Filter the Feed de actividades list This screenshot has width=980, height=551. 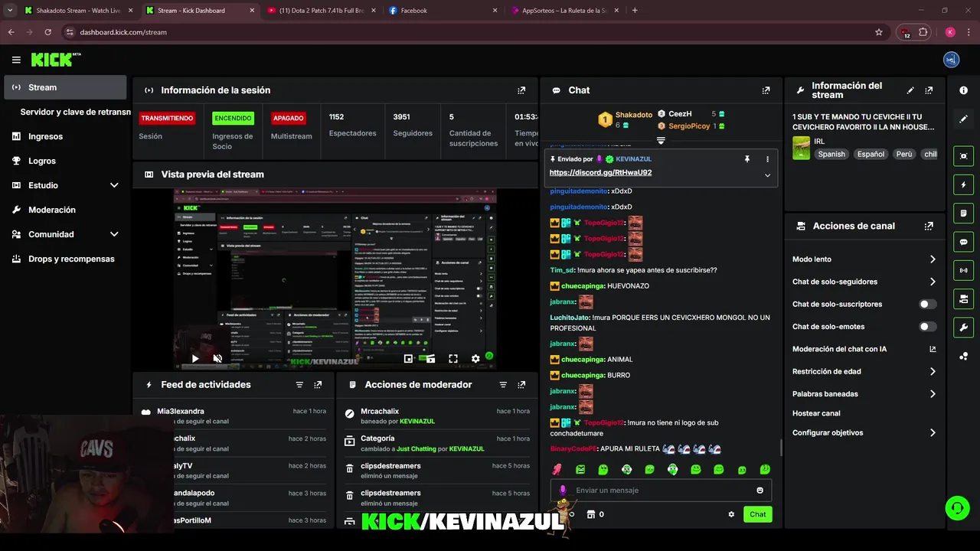pyautogui.click(x=299, y=385)
